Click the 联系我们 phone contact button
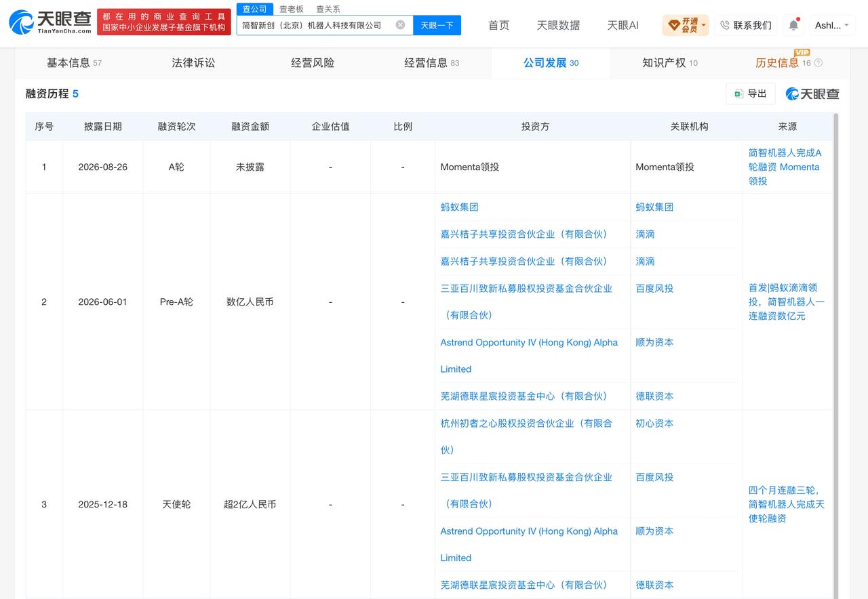 (745, 25)
